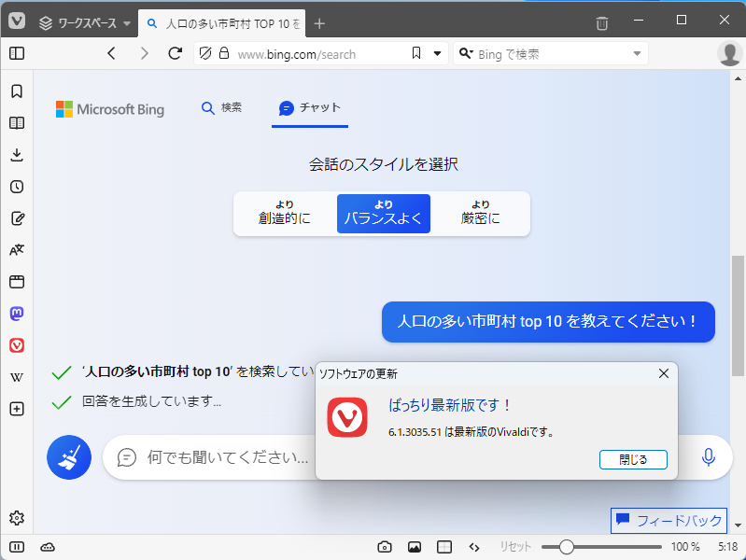Open the フィードバック button

coord(669,521)
